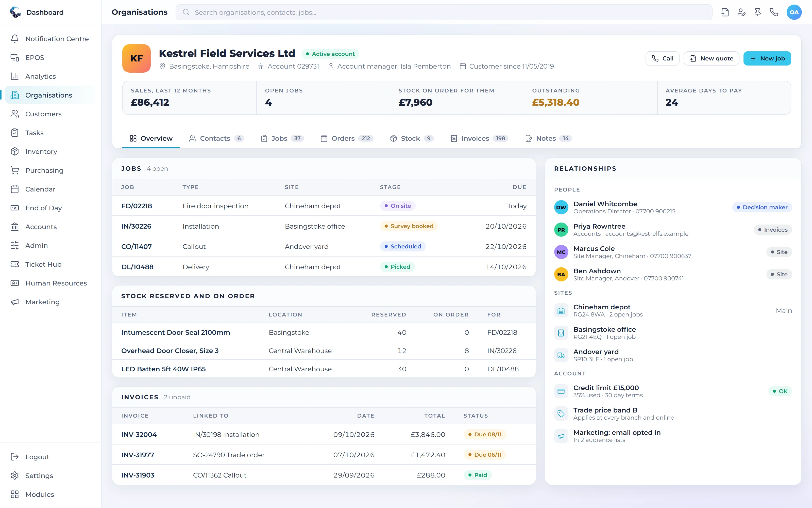
Task: Open Accounts bank icon in sidebar
Action: click(15, 227)
